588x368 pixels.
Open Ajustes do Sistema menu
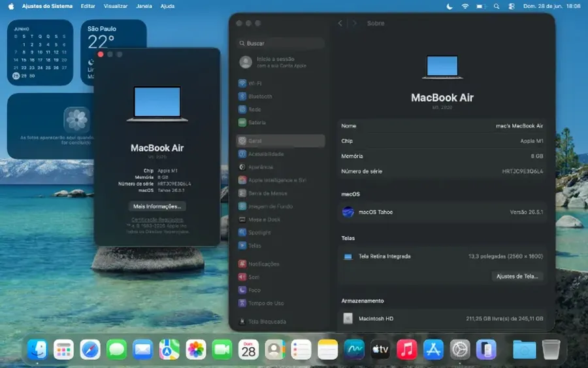pos(47,6)
